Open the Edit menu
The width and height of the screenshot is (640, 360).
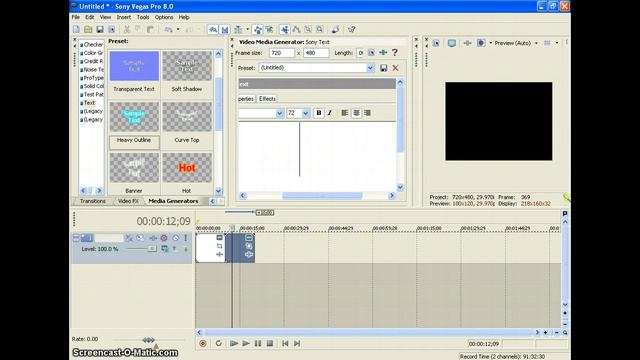click(90, 17)
